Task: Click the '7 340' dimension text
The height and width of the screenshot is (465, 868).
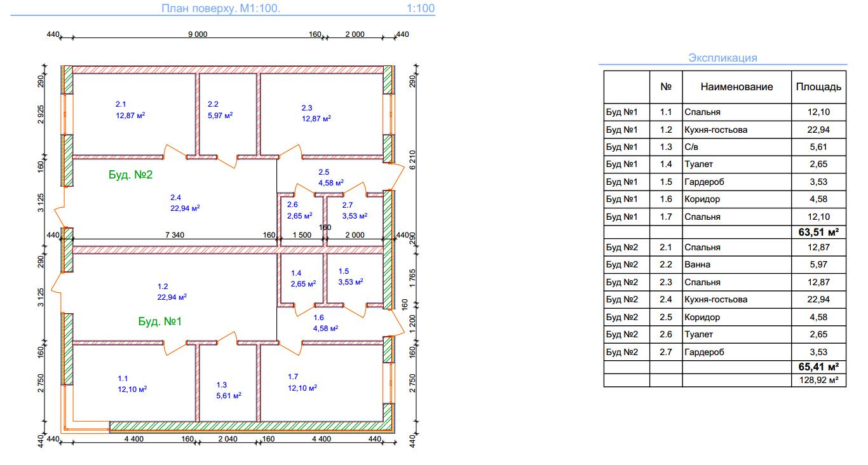Action: pos(174,235)
